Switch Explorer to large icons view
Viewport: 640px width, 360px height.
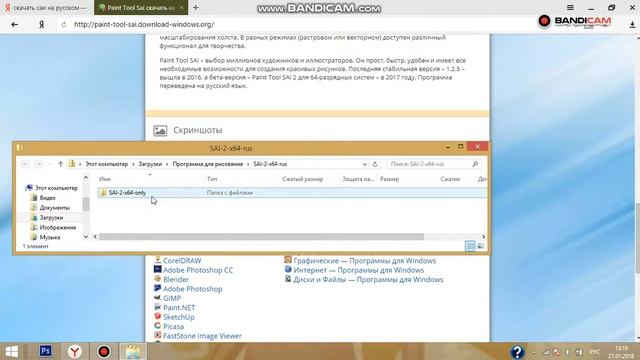pyautogui.click(x=481, y=246)
